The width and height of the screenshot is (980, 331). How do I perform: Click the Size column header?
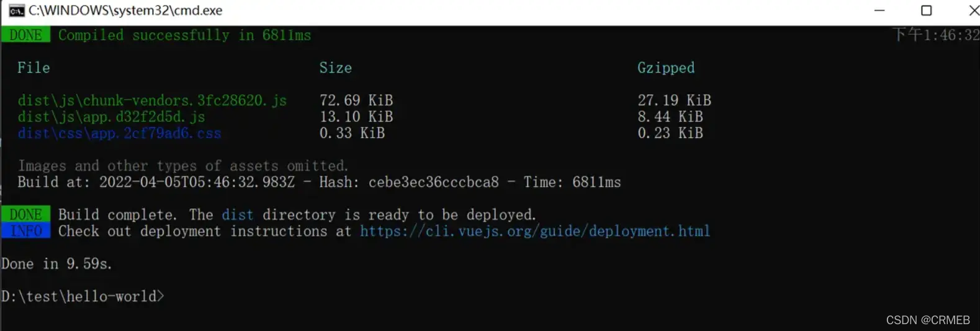335,68
